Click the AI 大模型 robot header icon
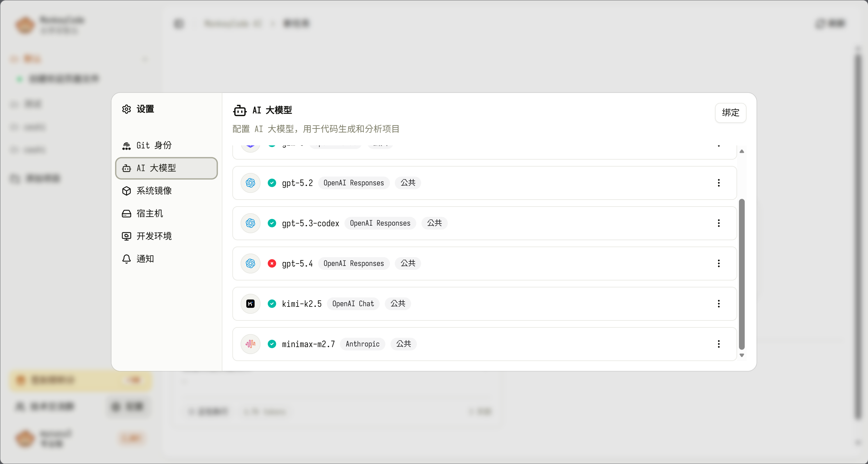This screenshot has height=464, width=868. point(240,110)
